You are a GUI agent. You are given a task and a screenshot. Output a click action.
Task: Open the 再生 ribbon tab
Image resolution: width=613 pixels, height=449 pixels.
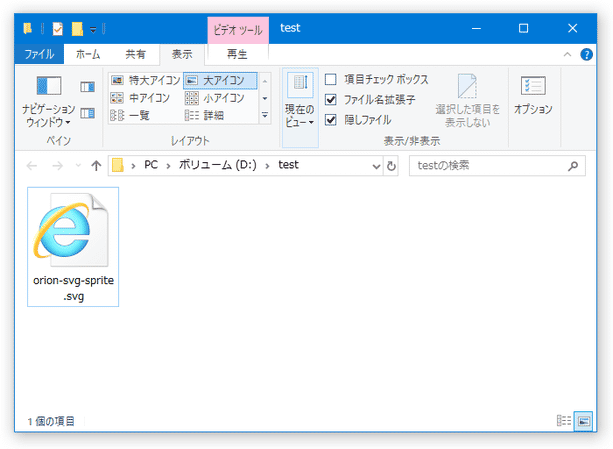(237, 54)
